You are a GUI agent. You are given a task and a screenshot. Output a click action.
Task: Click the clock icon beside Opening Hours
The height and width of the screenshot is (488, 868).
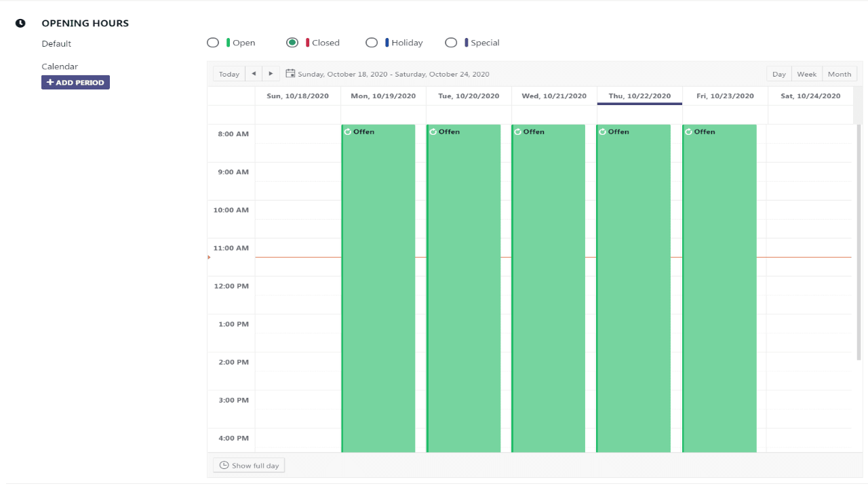click(20, 23)
